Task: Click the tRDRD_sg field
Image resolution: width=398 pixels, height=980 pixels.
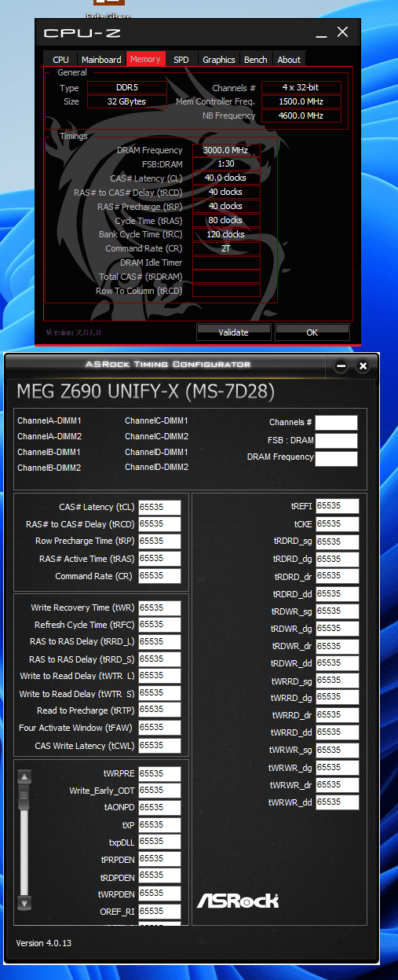Action: (x=338, y=542)
